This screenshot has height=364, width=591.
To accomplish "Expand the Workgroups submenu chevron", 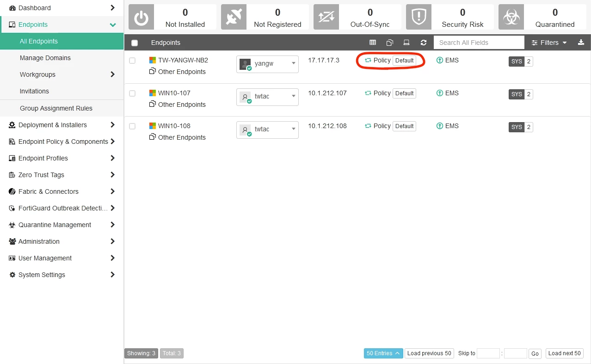I will [112, 74].
